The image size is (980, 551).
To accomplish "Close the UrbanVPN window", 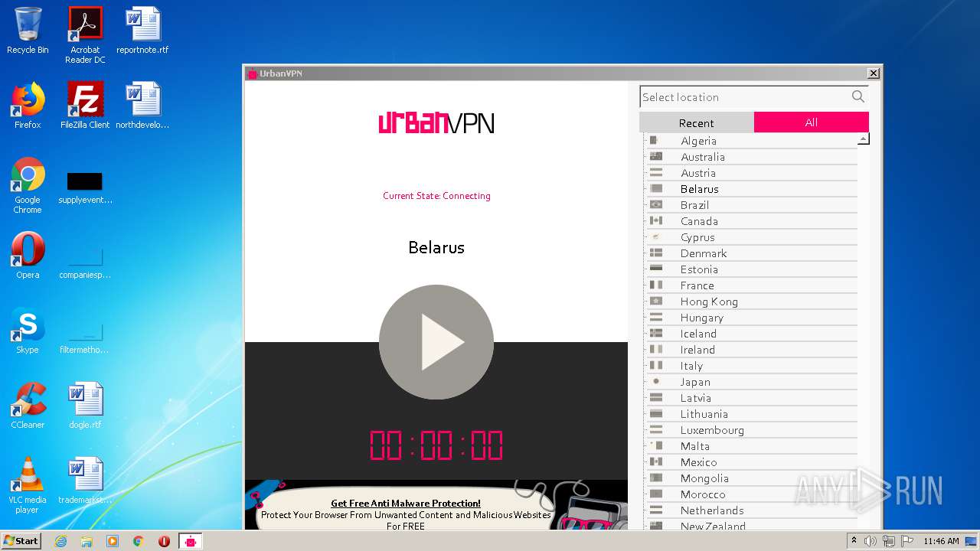I will click(x=873, y=73).
